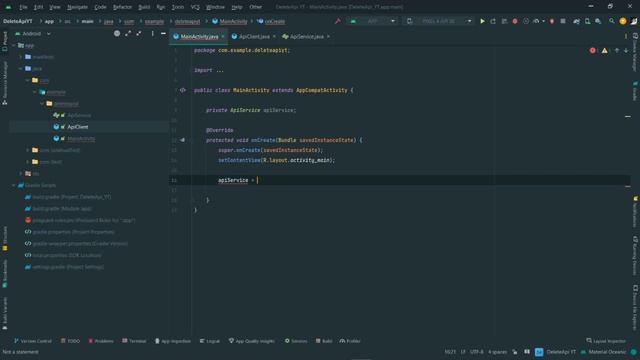640x360 pixels.
Task: Click the MainActivity breadcrumb in navigation bar
Action: 229,21
